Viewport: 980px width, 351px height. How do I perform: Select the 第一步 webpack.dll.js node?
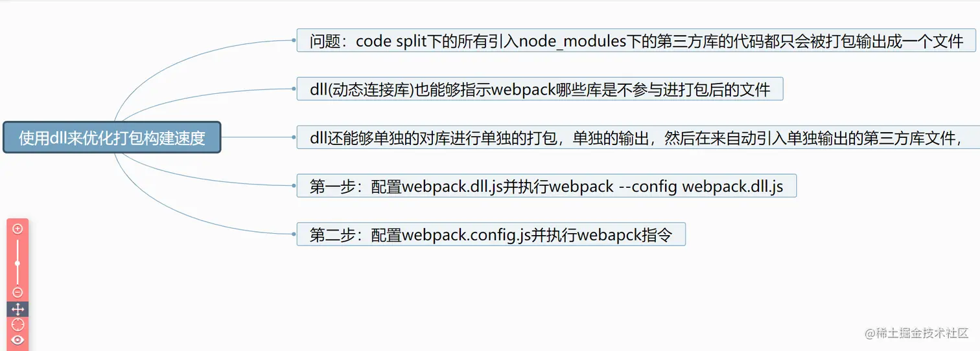tap(546, 186)
